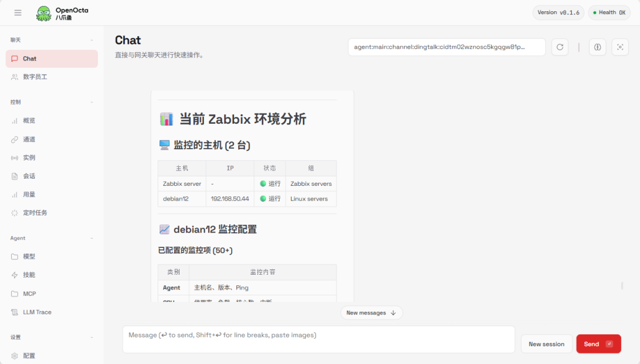
Task: Click the 实例 broadcast icon
Action: click(15, 158)
